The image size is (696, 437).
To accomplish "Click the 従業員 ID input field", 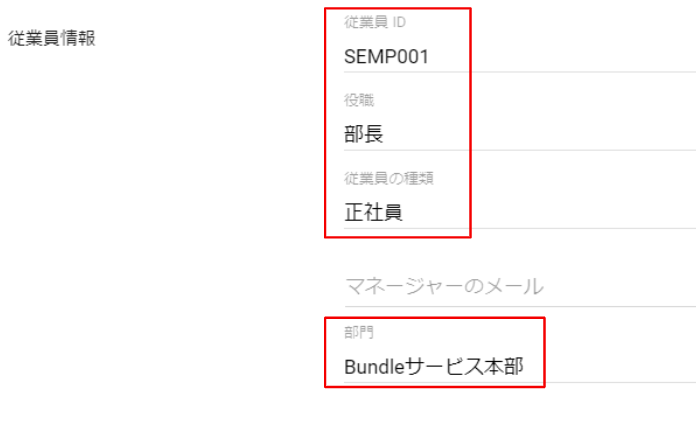I will coord(500,56).
